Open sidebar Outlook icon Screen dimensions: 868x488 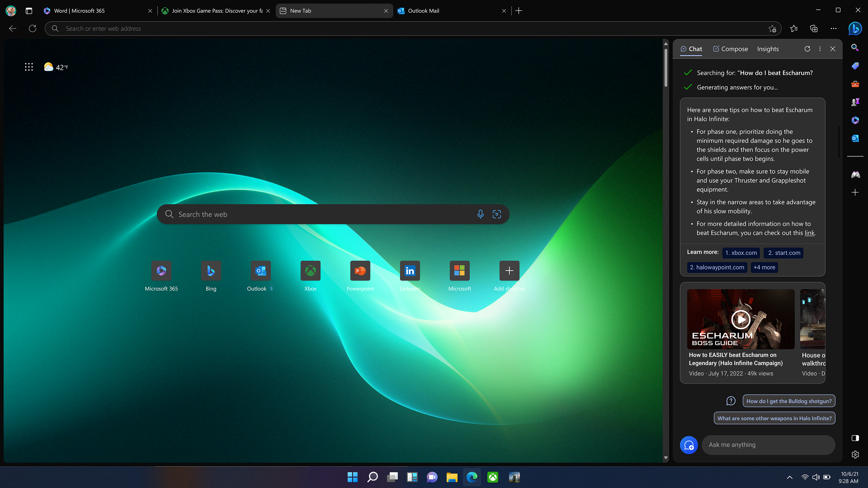(x=855, y=138)
